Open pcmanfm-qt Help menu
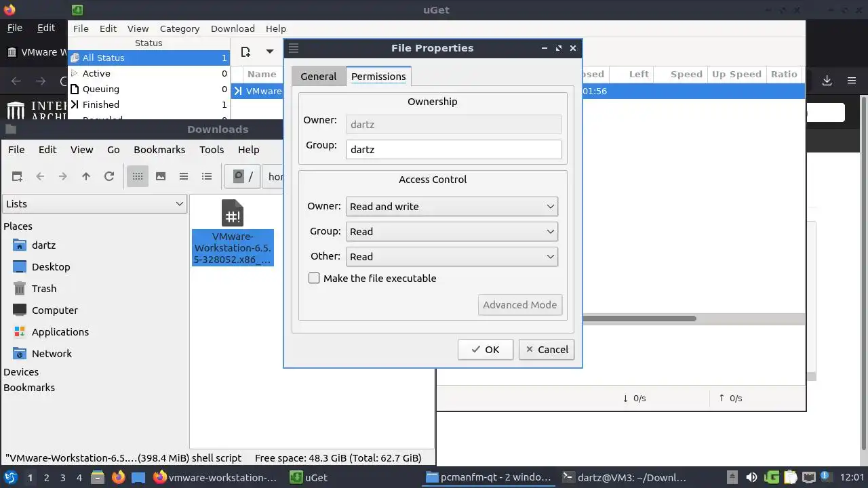The height and width of the screenshot is (488, 868). point(248,149)
